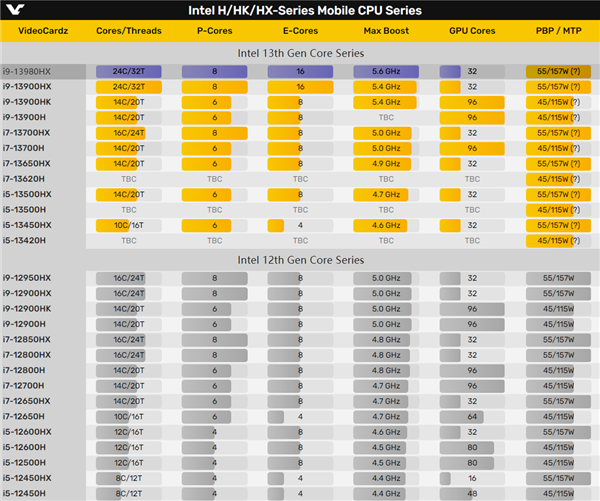Select the i7-13700H row label
600x501 pixels.
click(x=23, y=148)
